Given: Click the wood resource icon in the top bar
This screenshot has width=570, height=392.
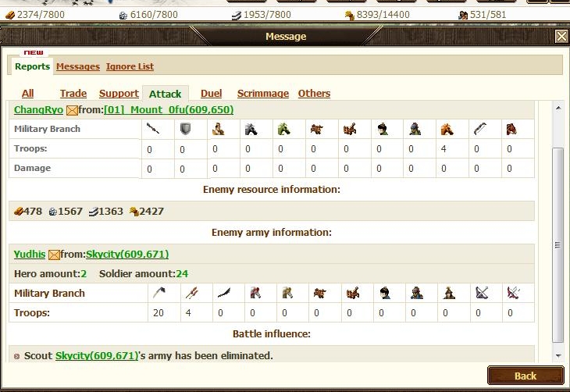Looking at the screenshot, I should (x=10, y=15).
